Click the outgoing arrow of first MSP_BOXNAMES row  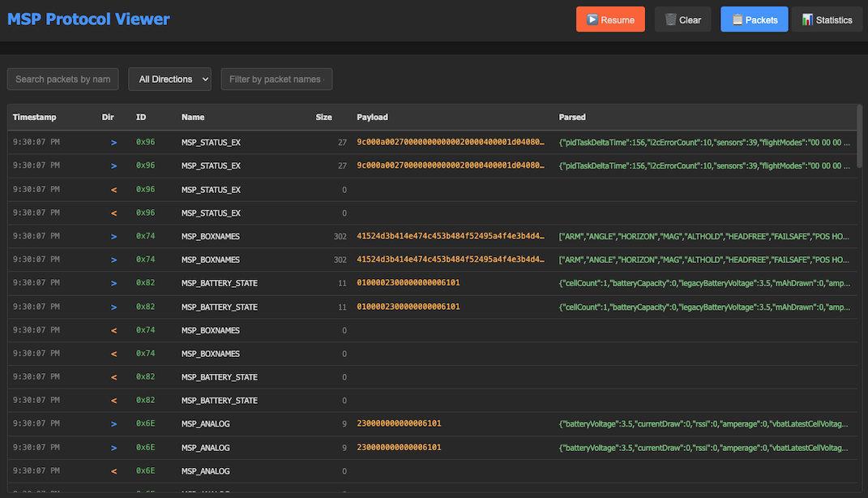click(x=113, y=237)
